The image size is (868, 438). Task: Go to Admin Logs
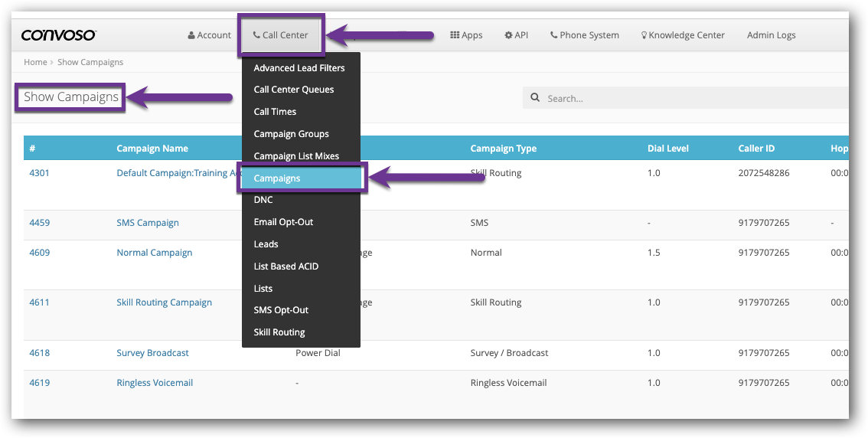pyautogui.click(x=771, y=35)
